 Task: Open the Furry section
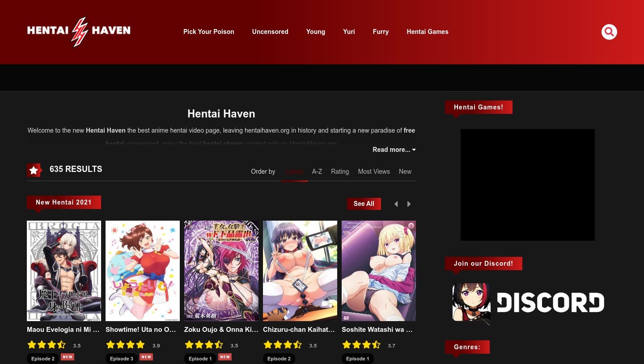pyautogui.click(x=381, y=32)
